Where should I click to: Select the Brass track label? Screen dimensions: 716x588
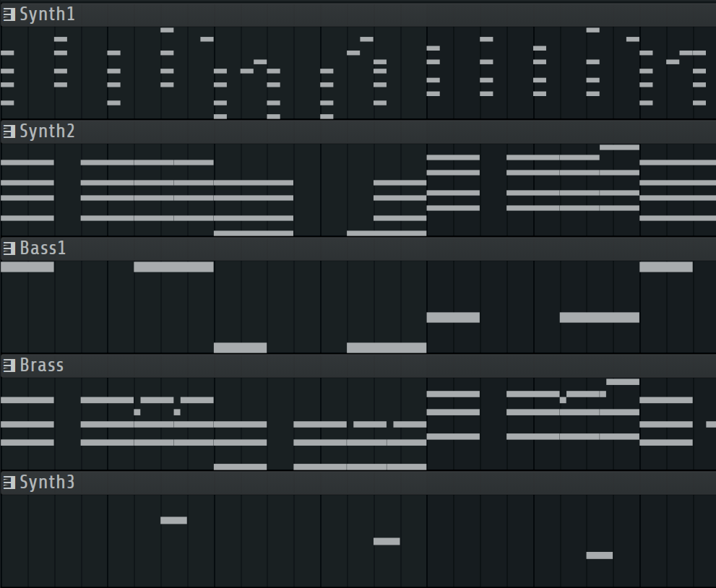42,365
